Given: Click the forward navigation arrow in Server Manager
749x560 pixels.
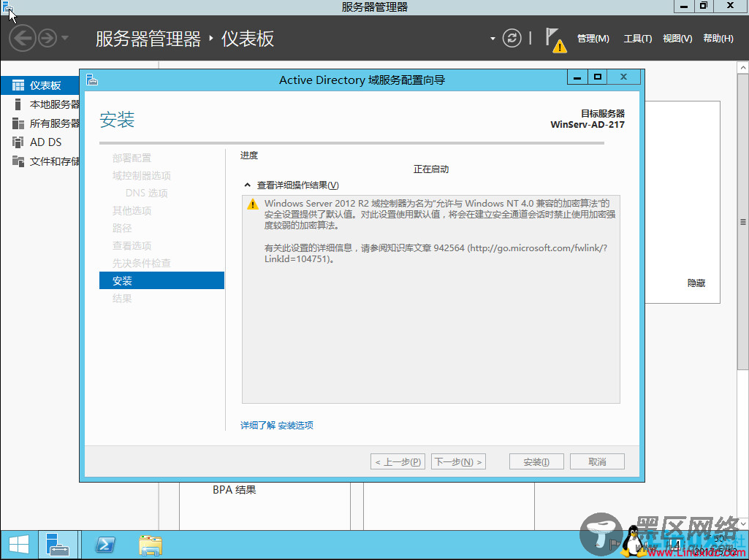Looking at the screenshot, I should (x=47, y=38).
